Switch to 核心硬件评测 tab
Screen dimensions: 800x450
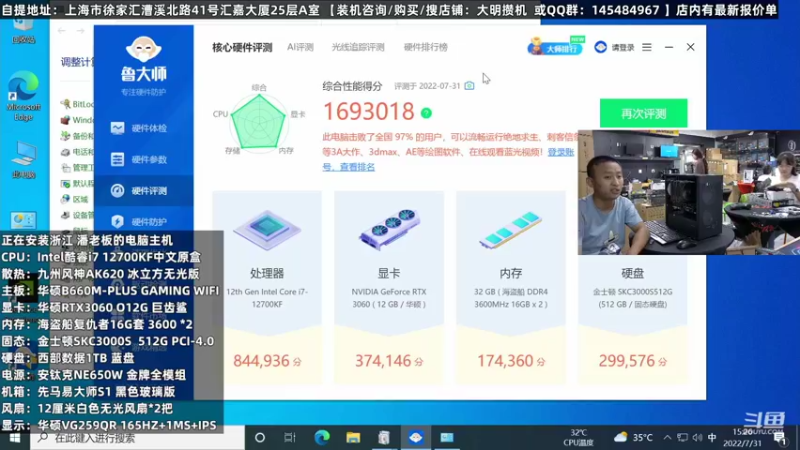[x=242, y=47]
